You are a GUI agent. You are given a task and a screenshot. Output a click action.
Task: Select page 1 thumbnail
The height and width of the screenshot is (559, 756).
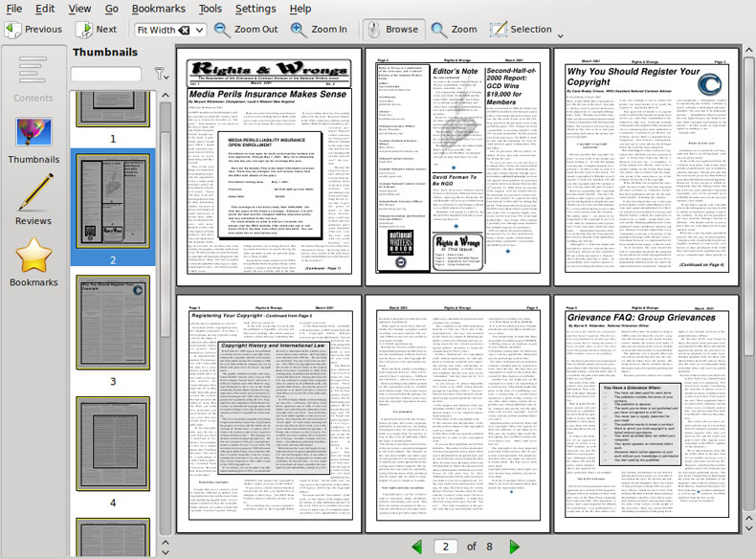pos(113,108)
